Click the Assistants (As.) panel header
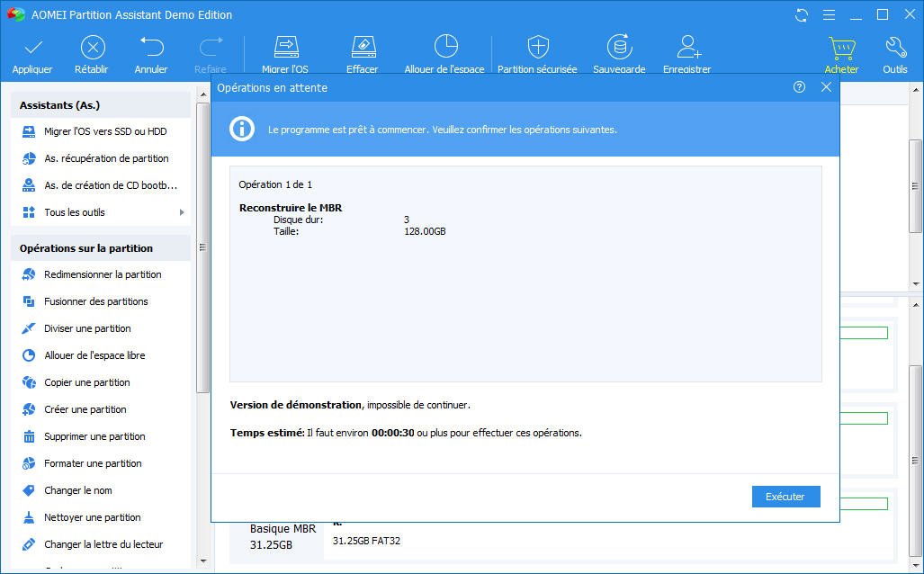Viewport: 924px width, 574px height. [100, 105]
